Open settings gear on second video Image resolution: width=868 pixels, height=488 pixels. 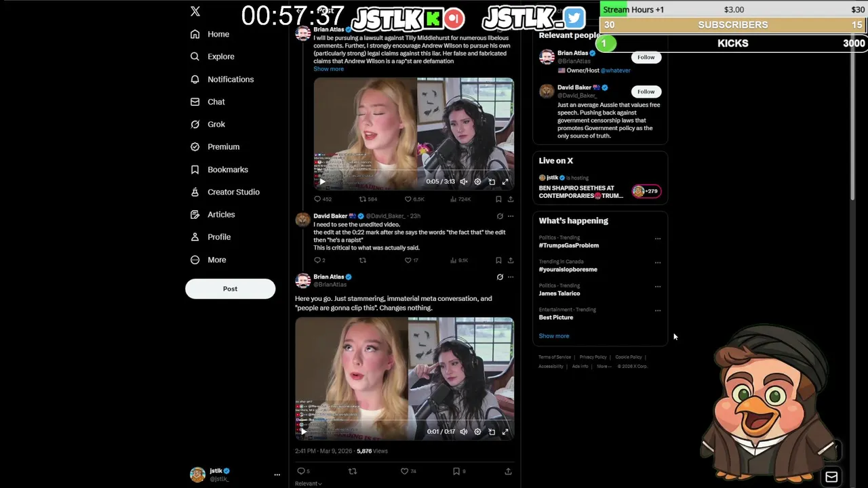[x=477, y=432]
